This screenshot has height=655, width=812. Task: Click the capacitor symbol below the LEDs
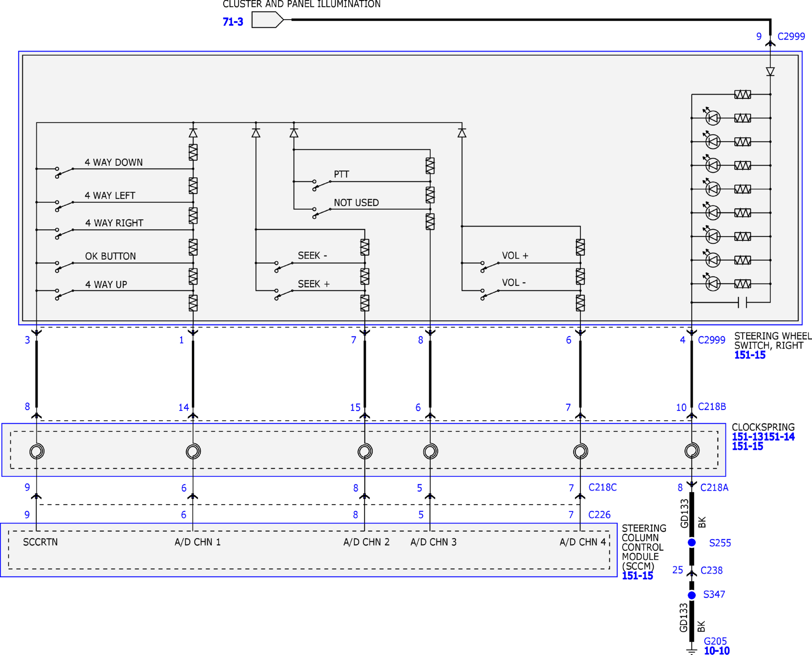point(742,302)
